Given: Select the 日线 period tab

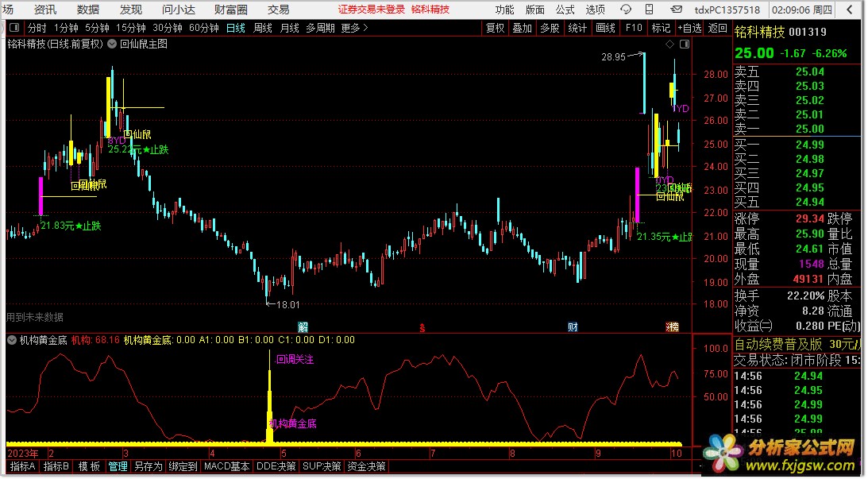Looking at the screenshot, I should point(236,28).
